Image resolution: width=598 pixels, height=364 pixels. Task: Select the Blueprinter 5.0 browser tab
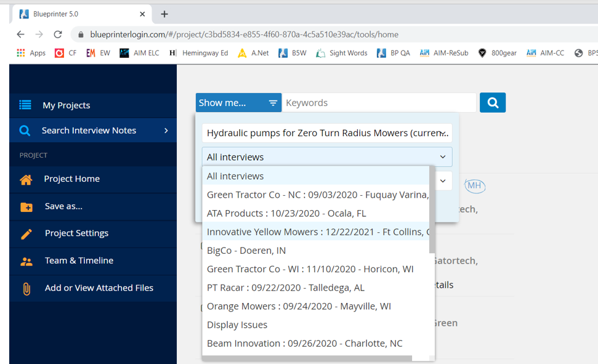[82, 14]
